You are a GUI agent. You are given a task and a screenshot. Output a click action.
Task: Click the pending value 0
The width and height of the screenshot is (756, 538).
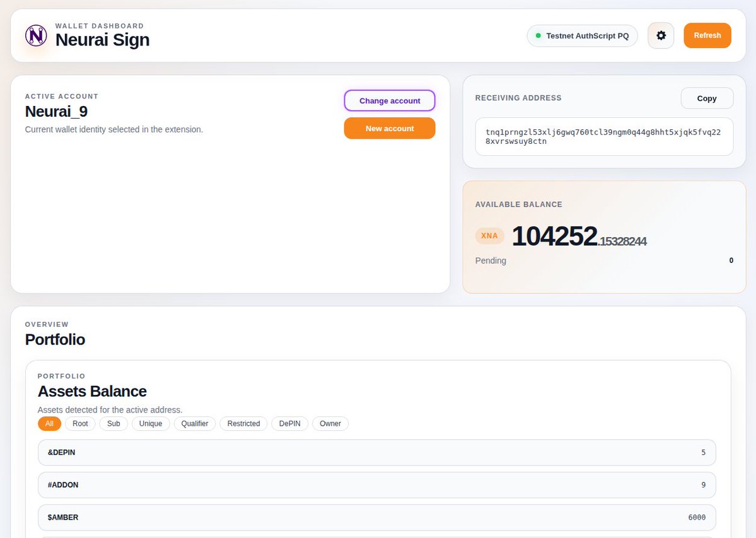(731, 260)
